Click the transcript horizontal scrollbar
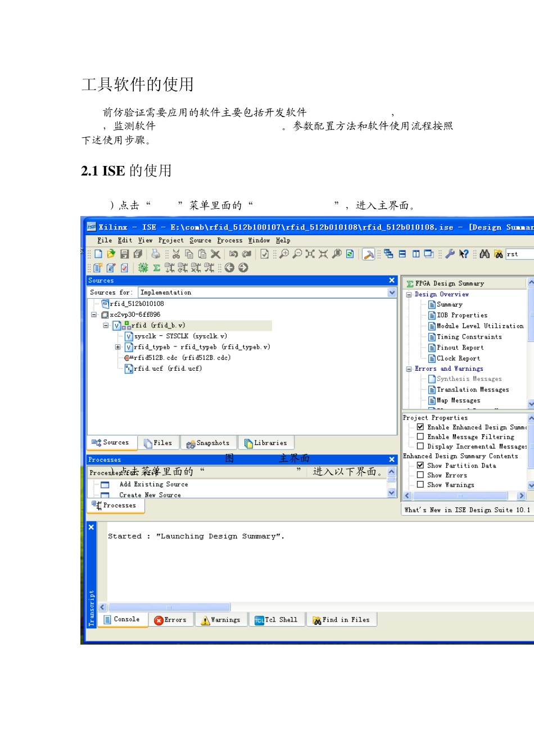The height and width of the screenshot is (756, 534). coord(169,607)
